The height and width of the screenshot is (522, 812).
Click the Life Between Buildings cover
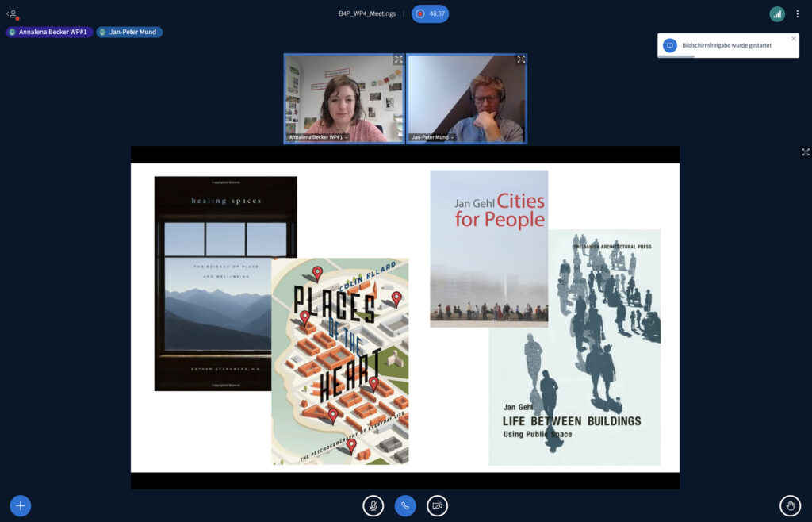[575, 347]
